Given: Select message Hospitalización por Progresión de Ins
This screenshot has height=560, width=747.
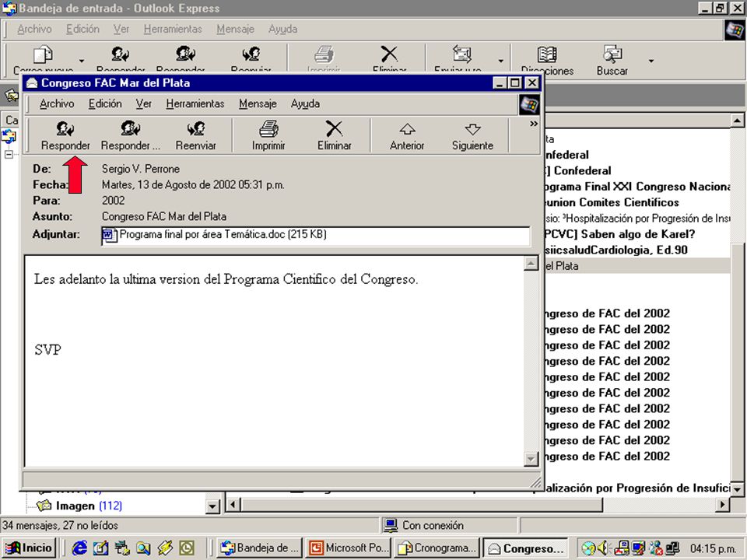Looking at the screenshot, I should [x=637, y=219].
